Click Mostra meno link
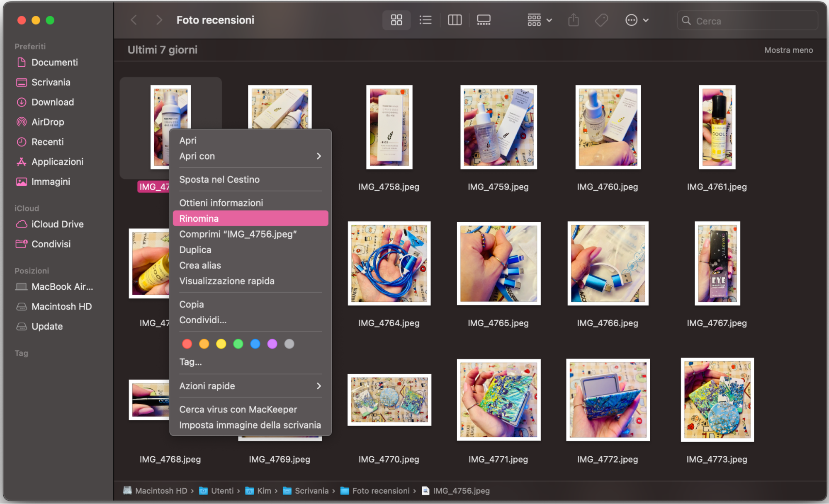This screenshot has height=504, width=829. pyautogui.click(x=788, y=50)
